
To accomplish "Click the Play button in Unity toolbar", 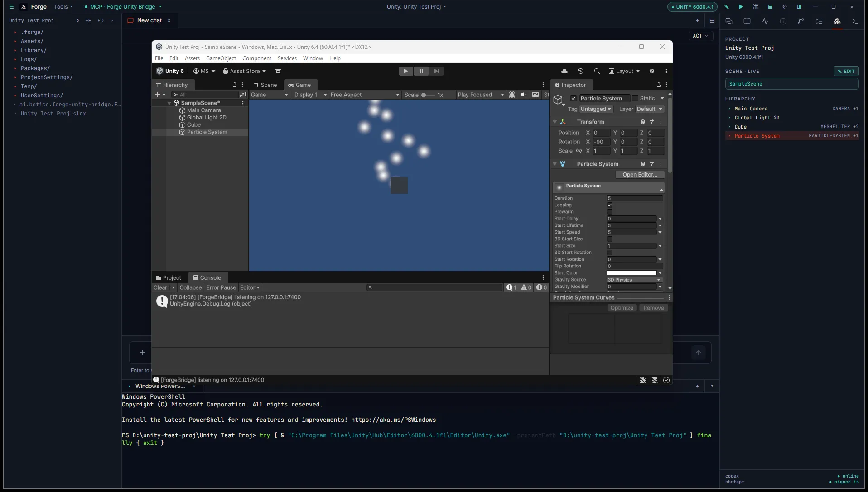I will (405, 71).
